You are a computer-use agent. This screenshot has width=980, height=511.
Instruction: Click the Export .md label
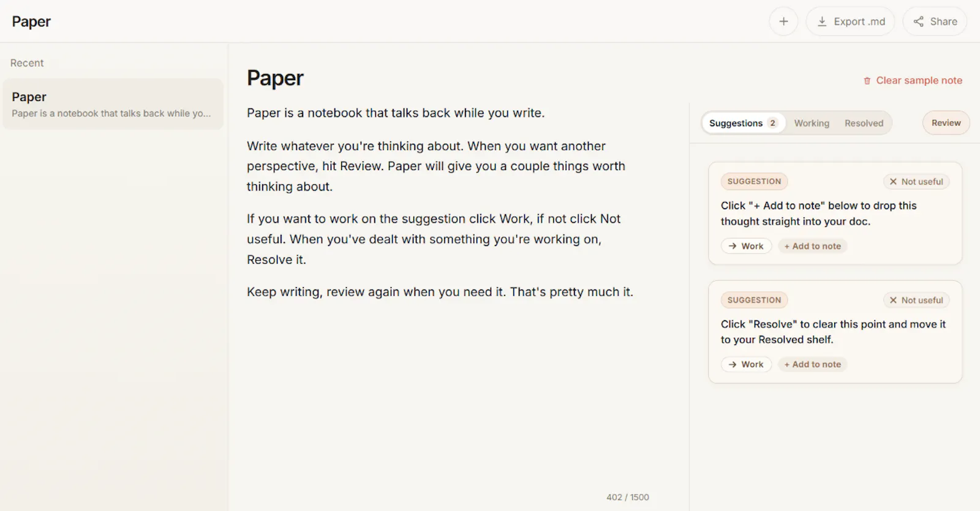(x=859, y=21)
